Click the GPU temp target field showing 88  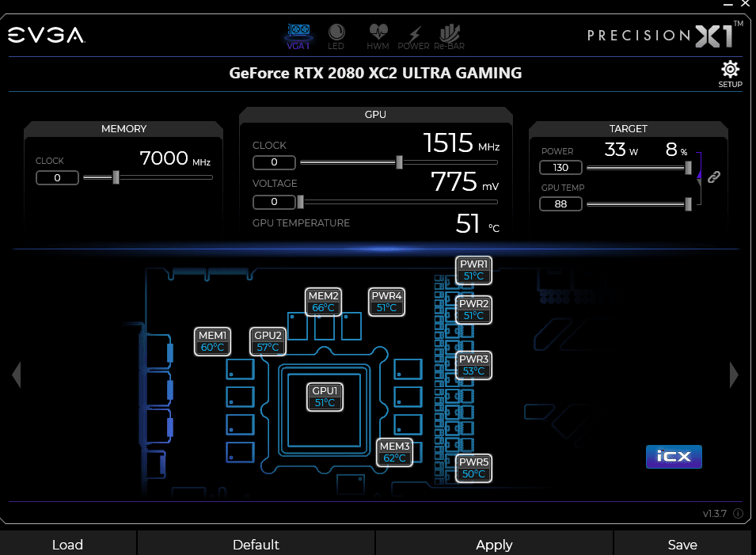(560, 204)
